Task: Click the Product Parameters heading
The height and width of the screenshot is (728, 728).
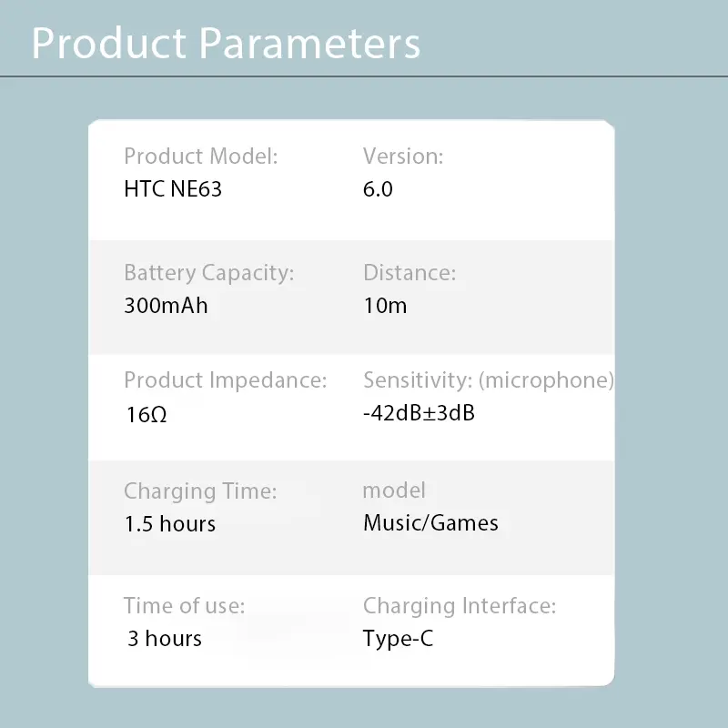Action: tap(226, 44)
